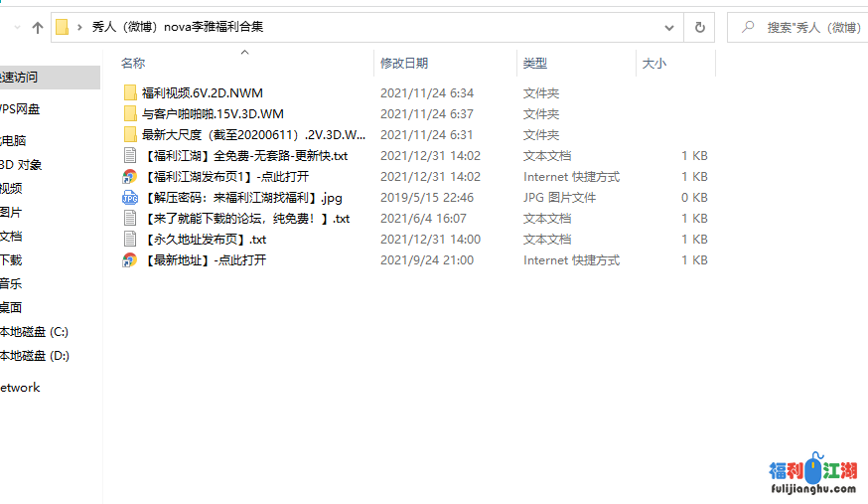This screenshot has width=868, height=504.
Task: Select the folder icon dated 2021/11/24 6:37
Action: pos(129,114)
